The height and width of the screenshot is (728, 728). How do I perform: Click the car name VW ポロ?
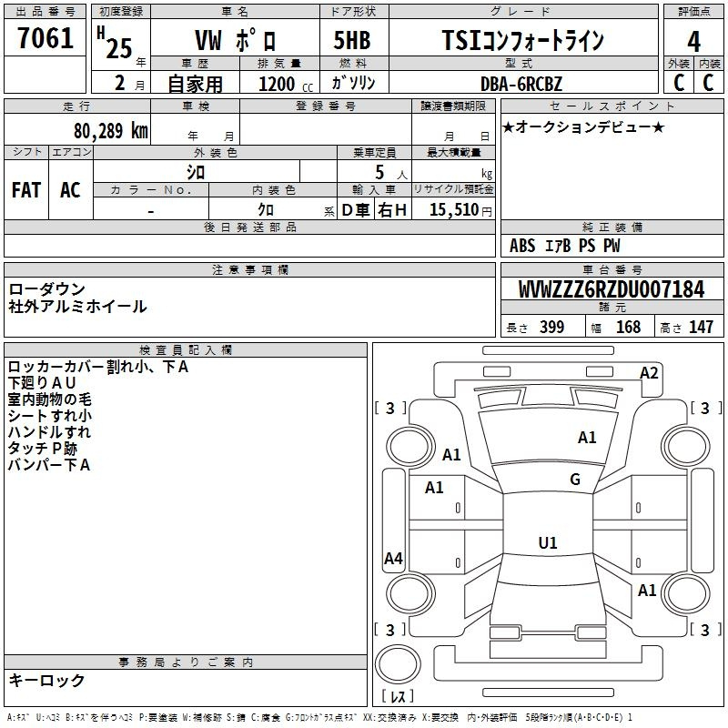click(x=236, y=40)
